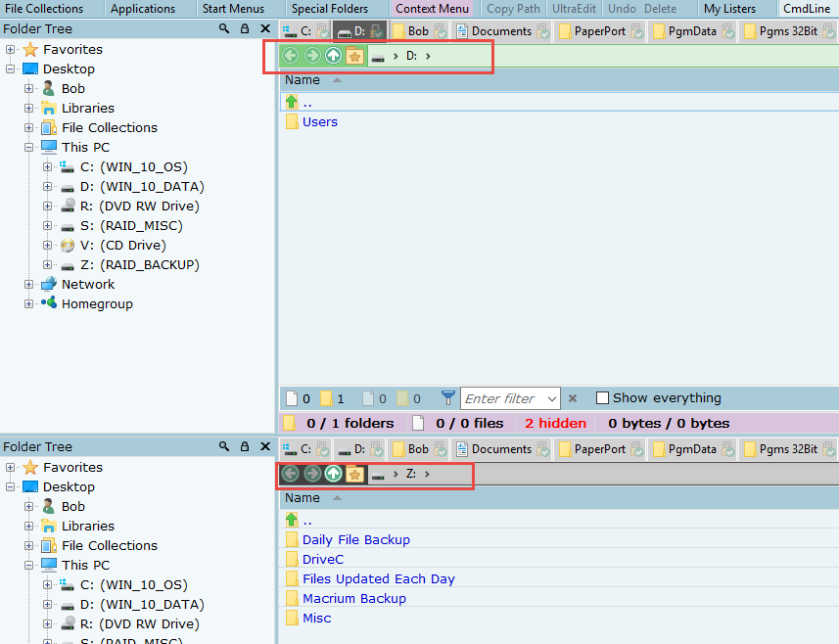Expand Z: (RAID_BACKUP) in the upper Folder Tree
This screenshot has height=644, width=839.
pos(48,265)
